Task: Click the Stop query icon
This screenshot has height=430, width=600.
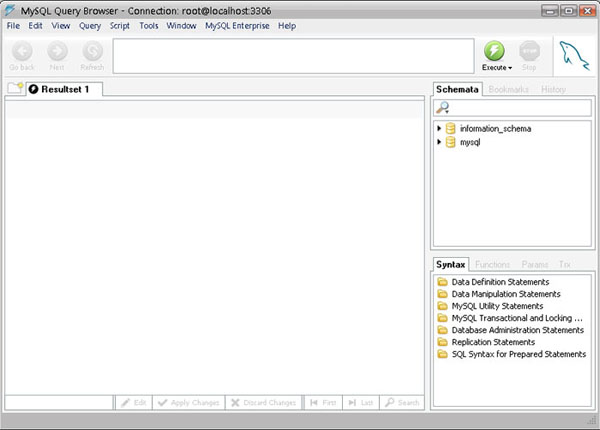Action: (x=529, y=51)
